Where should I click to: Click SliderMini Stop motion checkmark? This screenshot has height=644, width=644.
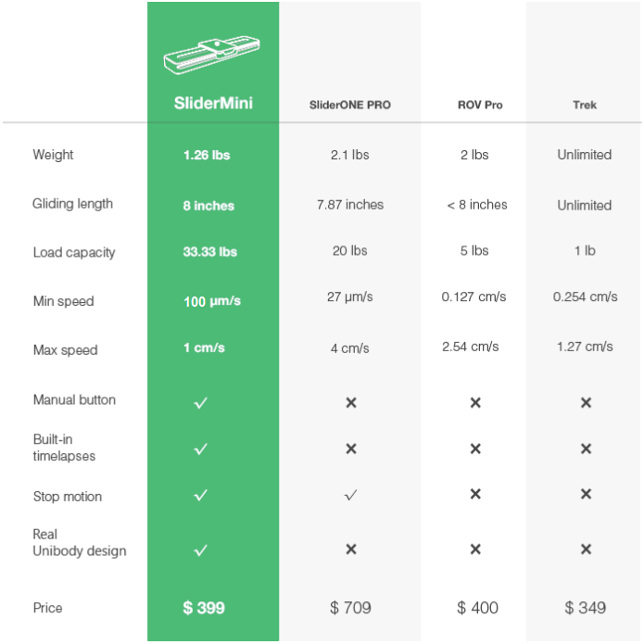[201, 496]
